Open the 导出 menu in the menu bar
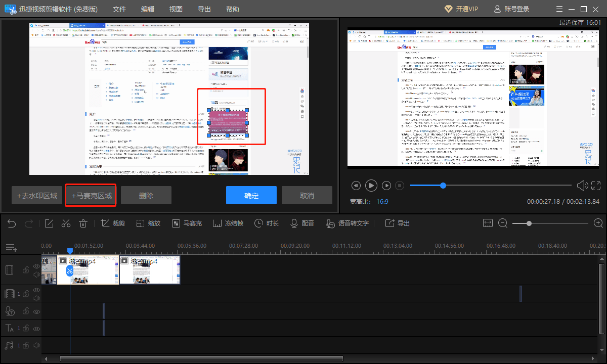607x364 pixels. pyautogui.click(x=204, y=9)
